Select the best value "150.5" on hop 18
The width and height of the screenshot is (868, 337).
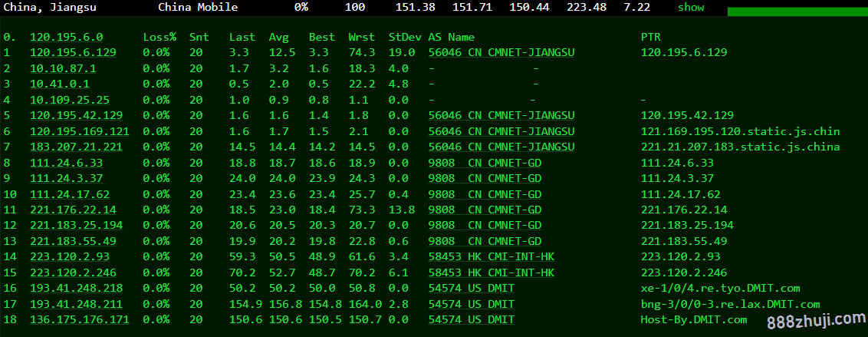(325, 320)
